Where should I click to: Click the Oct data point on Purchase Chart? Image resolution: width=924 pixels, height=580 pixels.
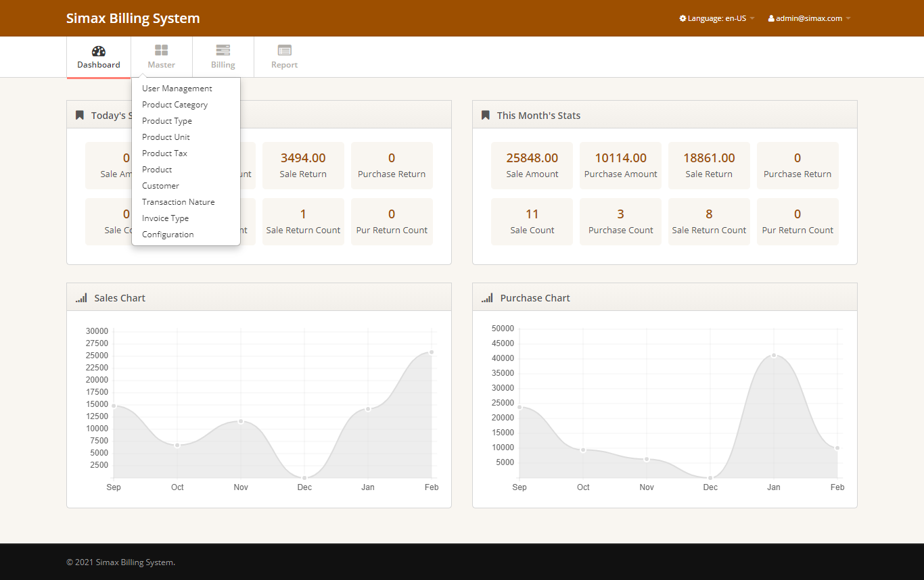pos(583,450)
